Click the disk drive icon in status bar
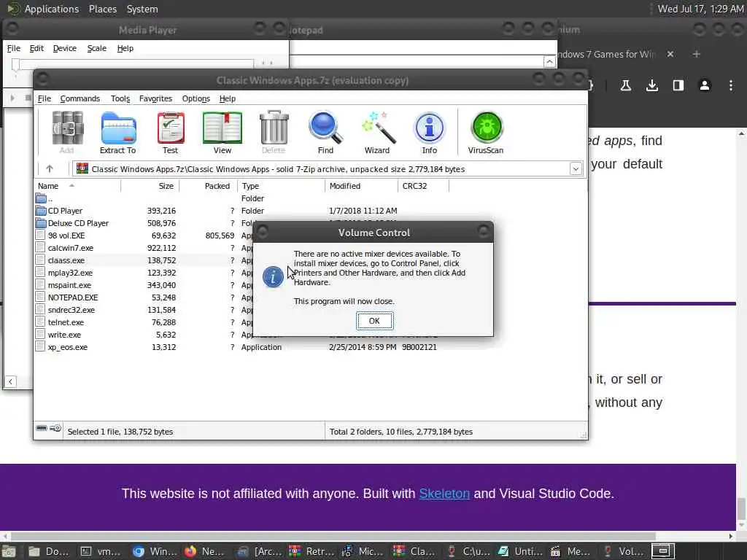This screenshot has height=560, width=747. tap(42, 428)
